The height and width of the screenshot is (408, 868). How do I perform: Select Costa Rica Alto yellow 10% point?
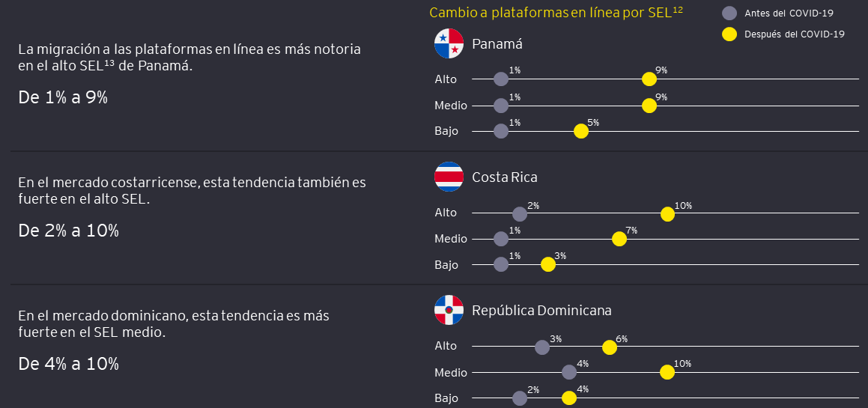(667, 214)
